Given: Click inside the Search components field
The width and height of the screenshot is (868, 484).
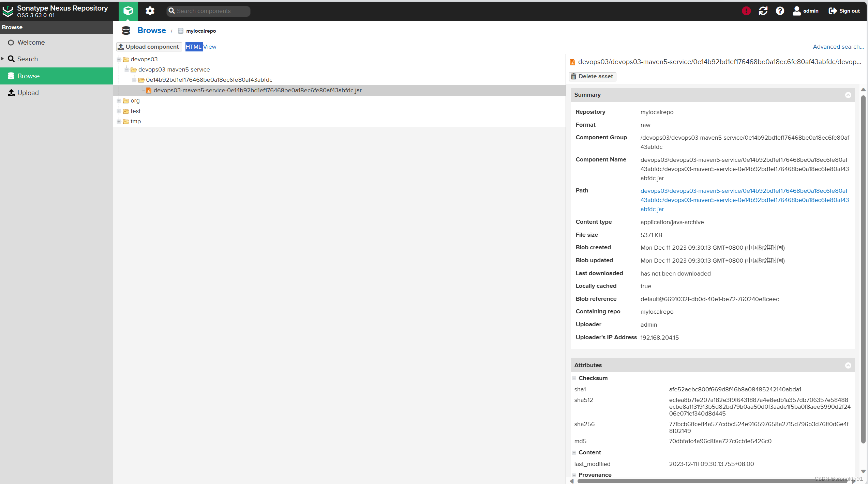Looking at the screenshot, I should pyautogui.click(x=208, y=11).
